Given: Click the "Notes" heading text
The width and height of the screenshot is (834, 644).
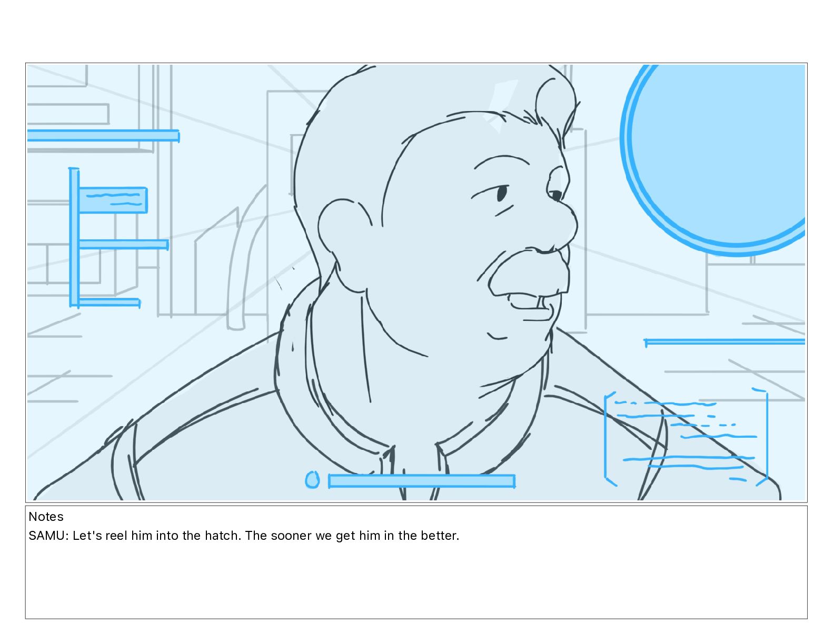Looking at the screenshot, I should pos(46,517).
